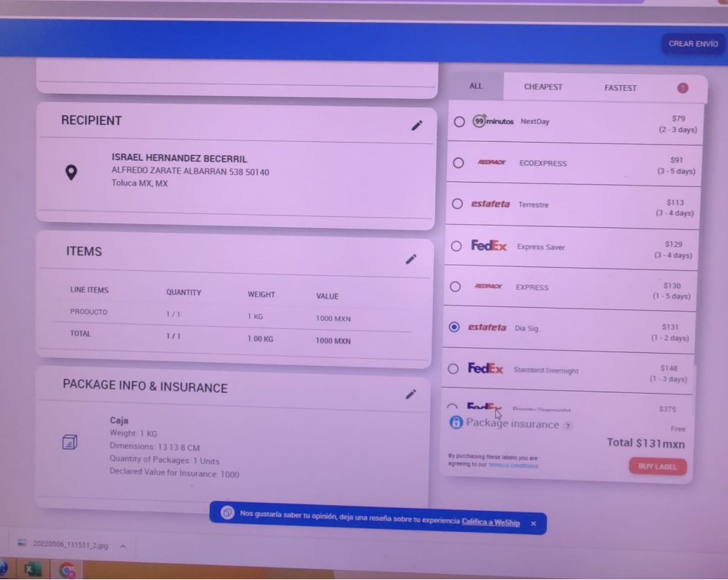Click the Crear Envío button

(x=692, y=44)
